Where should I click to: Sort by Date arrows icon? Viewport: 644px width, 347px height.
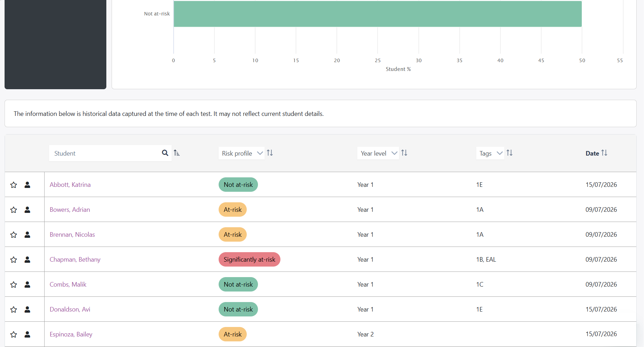pos(604,153)
